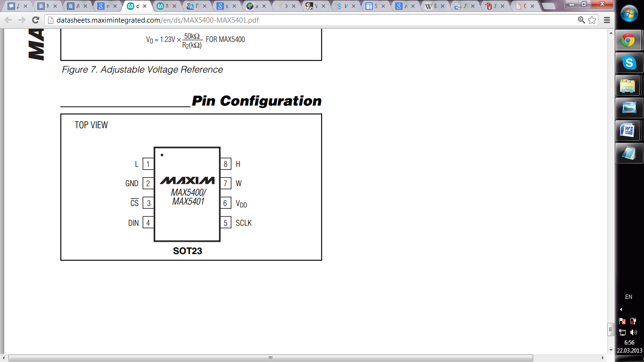Click the 'Figure 7. Adjustable Voltage Reference' caption
Viewport: 644px width, 362px height.
click(142, 70)
